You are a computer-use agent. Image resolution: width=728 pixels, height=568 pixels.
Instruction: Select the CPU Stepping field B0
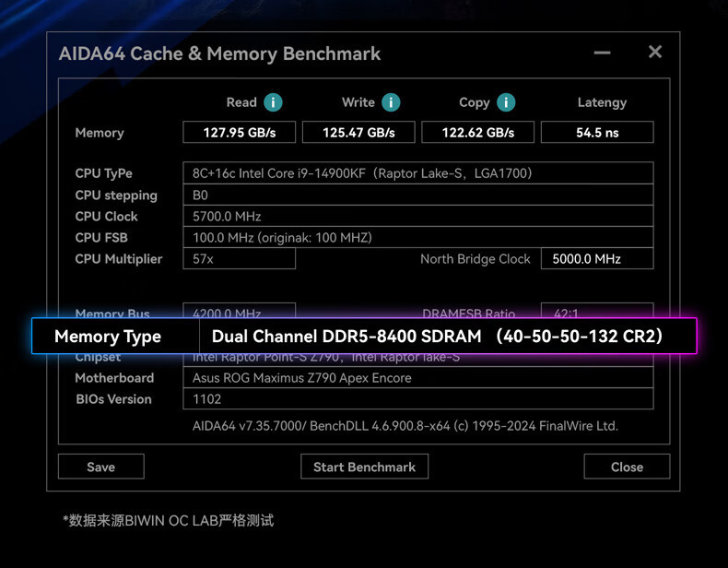(x=417, y=195)
